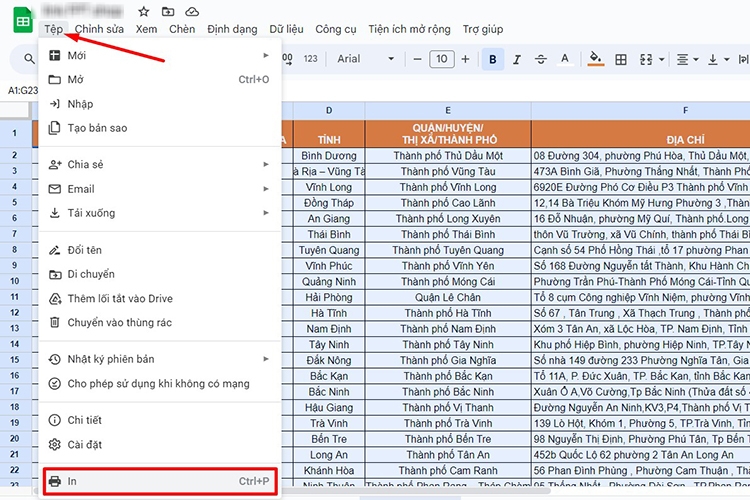The image size is (750, 500).
Task: Select column E header
Action: tap(448, 111)
